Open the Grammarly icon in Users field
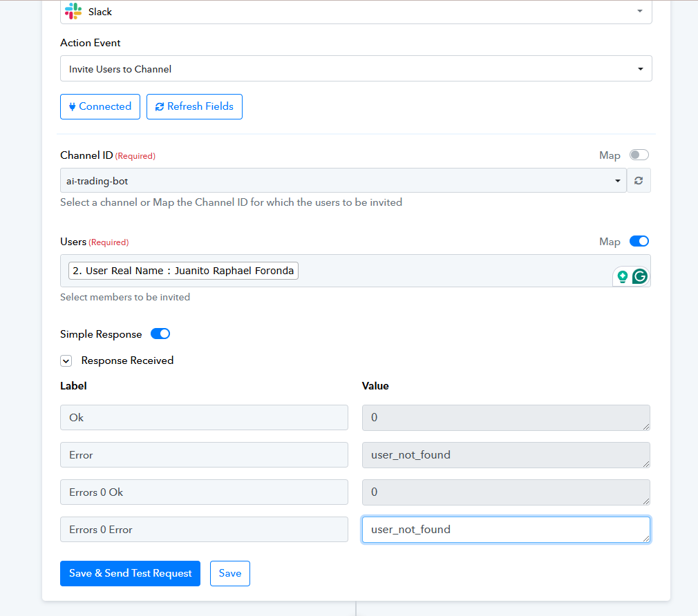The image size is (698, 616). pyautogui.click(x=640, y=277)
